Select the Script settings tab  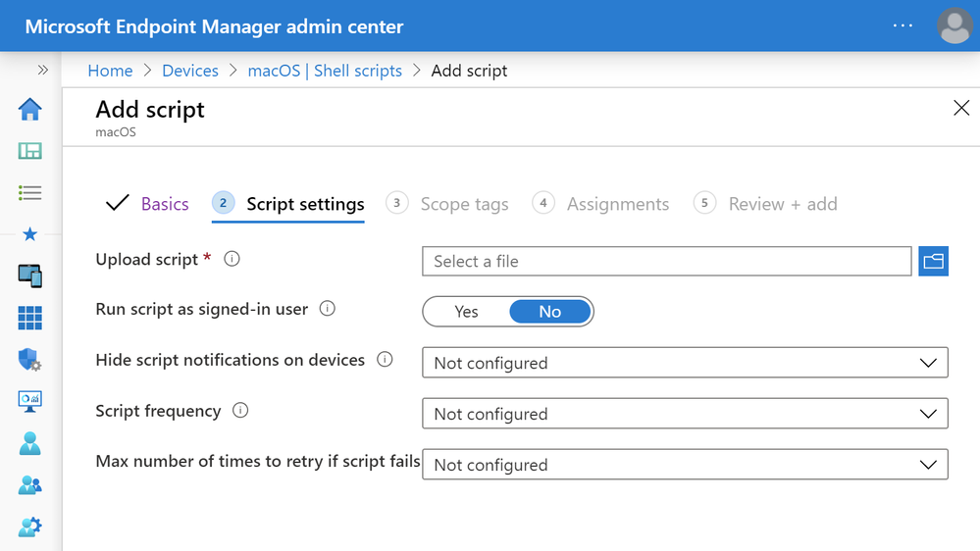click(288, 204)
